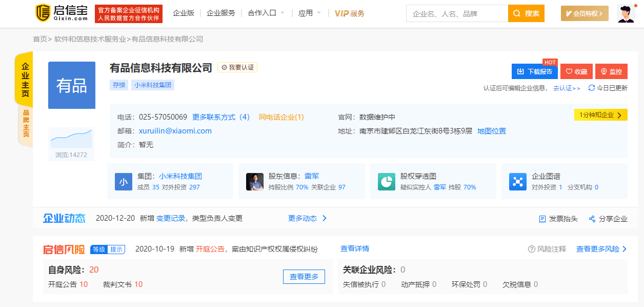Open 变更记录 link in 企业动态
644x307 pixels.
[171, 218]
